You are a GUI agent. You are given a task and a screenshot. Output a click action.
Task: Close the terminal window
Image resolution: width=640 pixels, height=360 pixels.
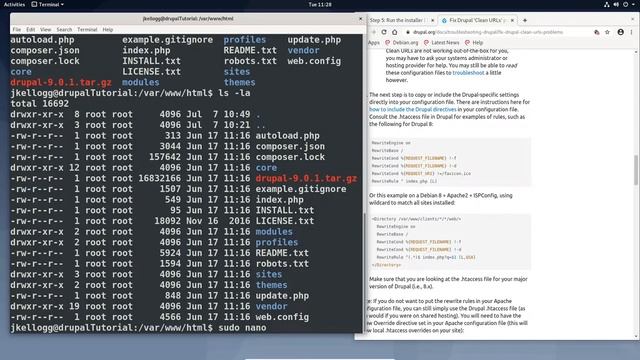tap(360, 18)
